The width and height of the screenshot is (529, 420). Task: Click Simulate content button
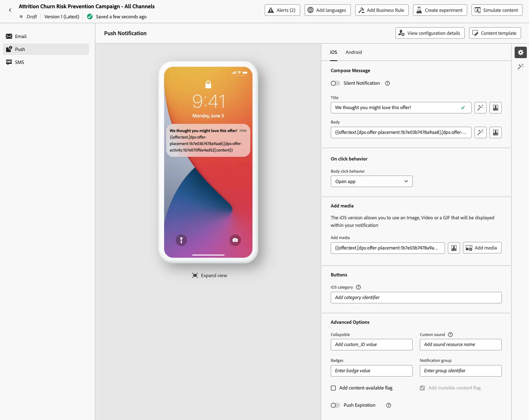point(497,10)
